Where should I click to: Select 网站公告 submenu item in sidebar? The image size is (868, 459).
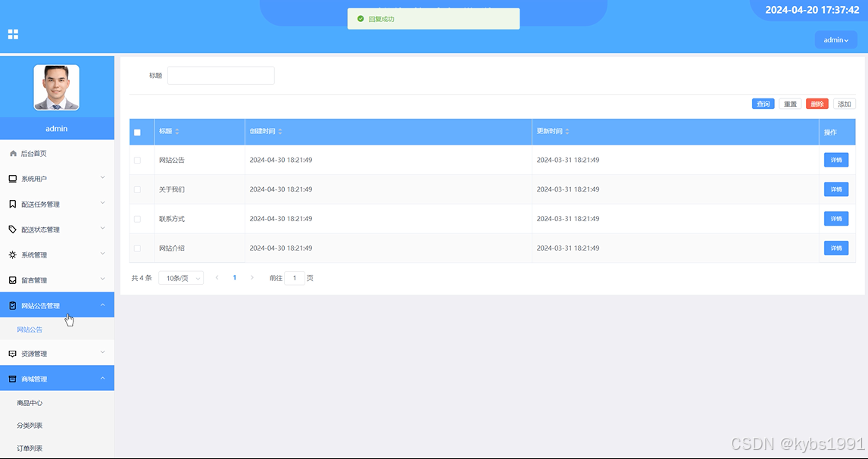57,329
